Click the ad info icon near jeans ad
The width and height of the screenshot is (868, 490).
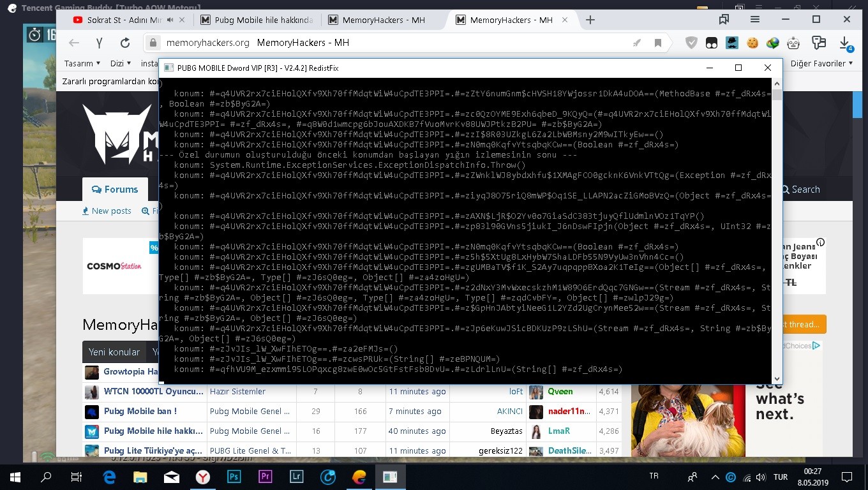pos(821,242)
